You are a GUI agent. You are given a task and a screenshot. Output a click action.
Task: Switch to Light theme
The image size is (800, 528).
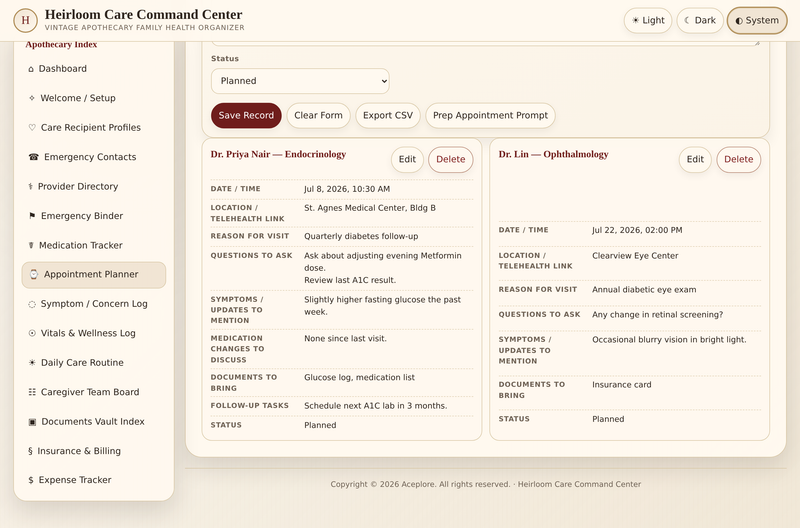648,20
